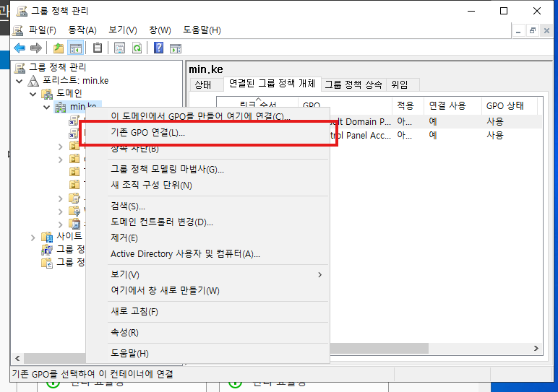Sort by the 적용 column header
Viewport: 558px width, 392px height.
[408, 105]
